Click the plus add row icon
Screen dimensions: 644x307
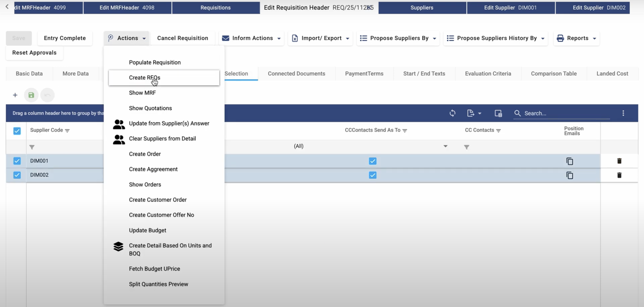pyautogui.click(x=15, y=95)
